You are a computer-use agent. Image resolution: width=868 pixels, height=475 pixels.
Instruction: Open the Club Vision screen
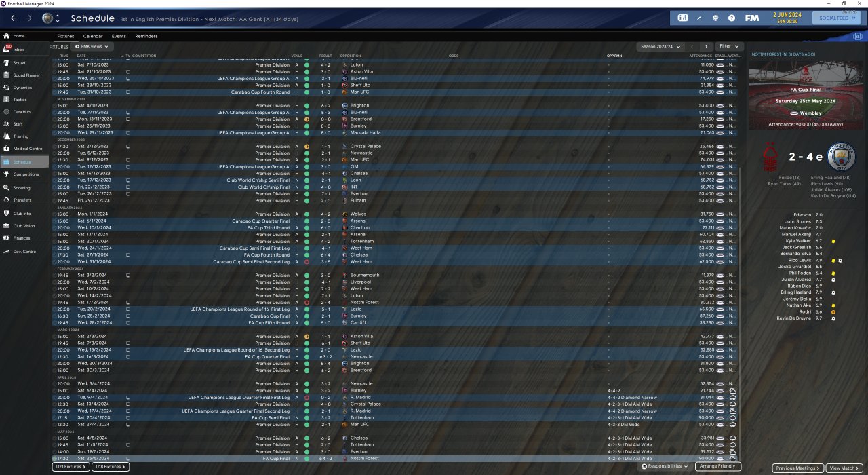[24, 226]
